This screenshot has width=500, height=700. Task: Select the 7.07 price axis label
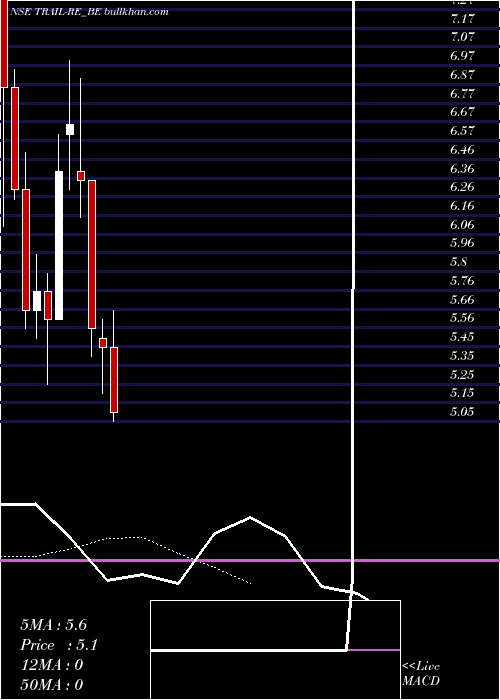coord(463,37)
